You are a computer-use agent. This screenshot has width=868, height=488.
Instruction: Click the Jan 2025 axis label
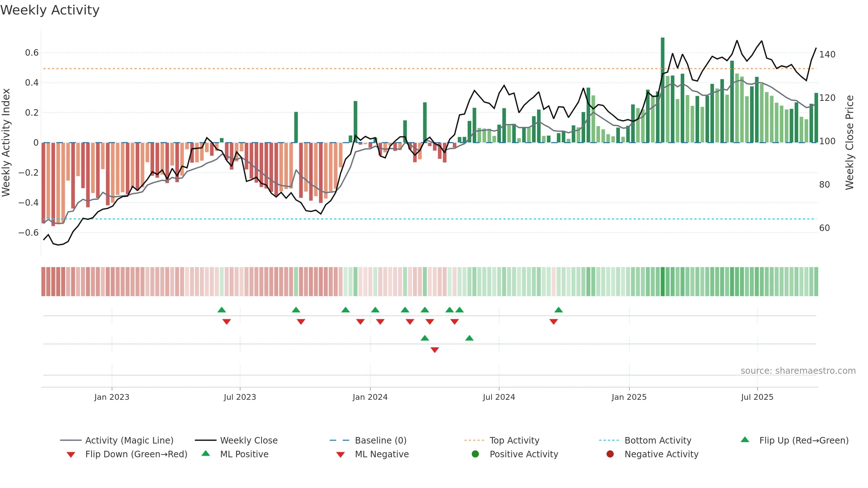tap(629, 397)
